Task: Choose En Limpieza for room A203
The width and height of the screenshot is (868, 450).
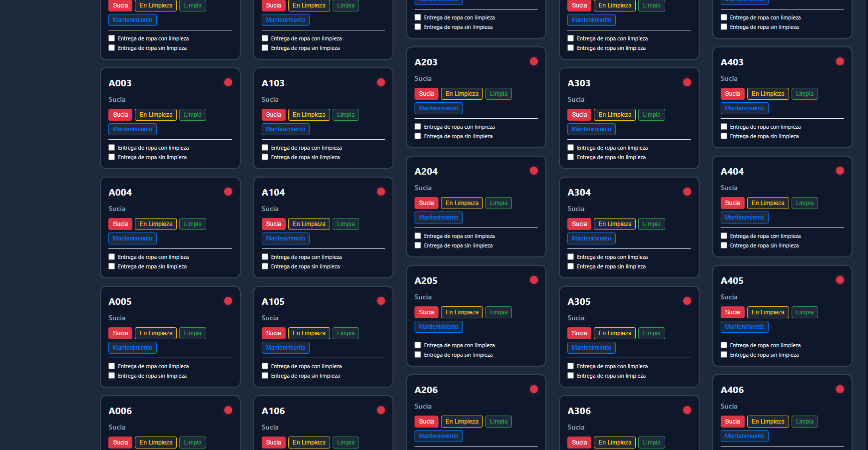Action: pyautogui.click(x=462, y=94)
